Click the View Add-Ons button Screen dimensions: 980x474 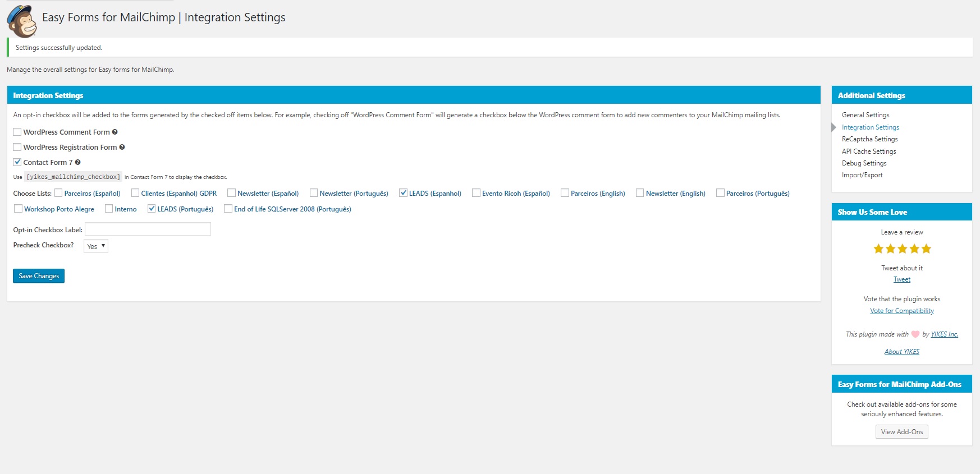point(902,432)
